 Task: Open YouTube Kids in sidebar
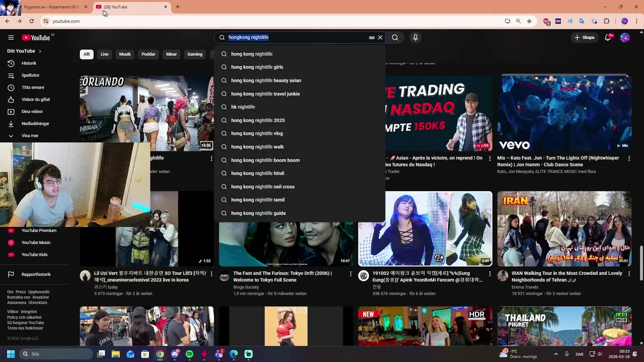[35, 254]
